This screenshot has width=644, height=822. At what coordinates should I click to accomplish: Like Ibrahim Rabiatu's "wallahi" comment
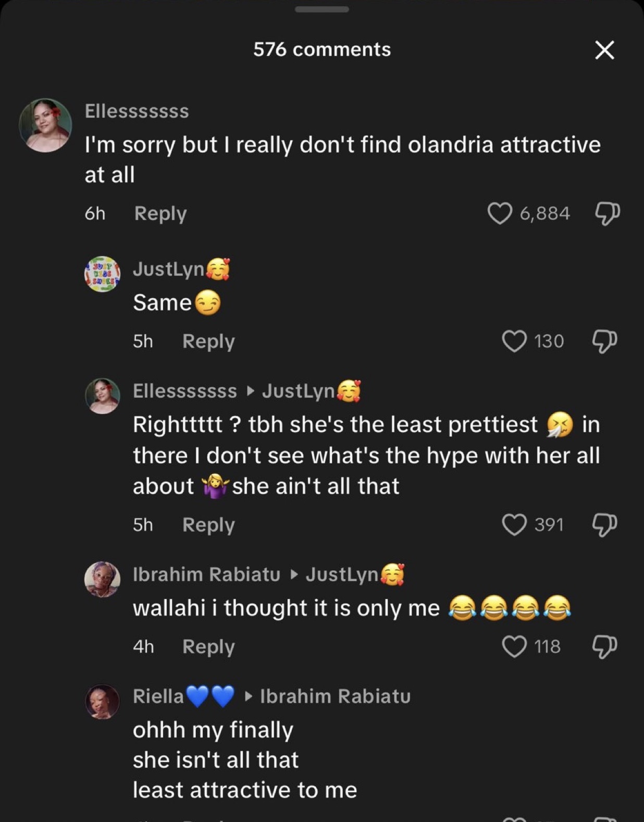coord(514,647)
